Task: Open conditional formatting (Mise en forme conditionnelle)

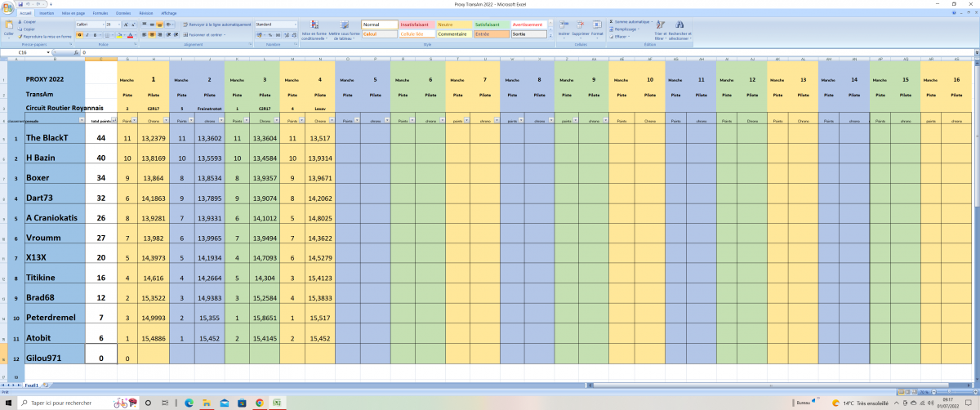Action: (314, 30)
